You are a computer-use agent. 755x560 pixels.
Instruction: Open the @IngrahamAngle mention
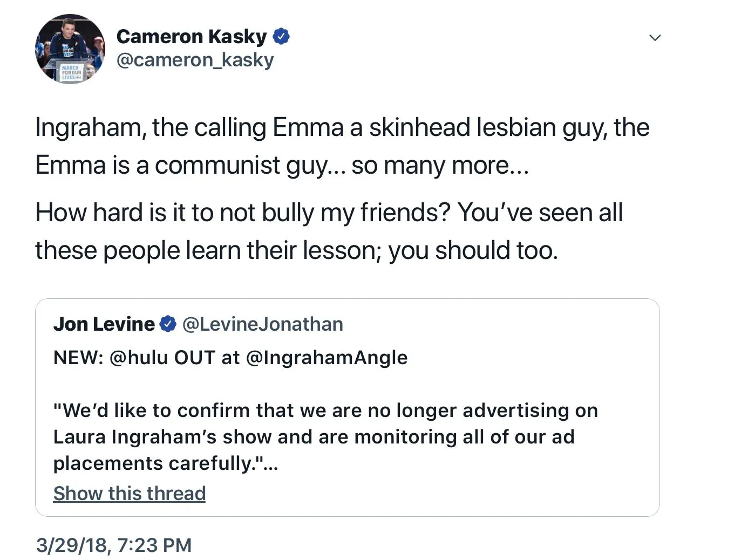pos(327,357)
